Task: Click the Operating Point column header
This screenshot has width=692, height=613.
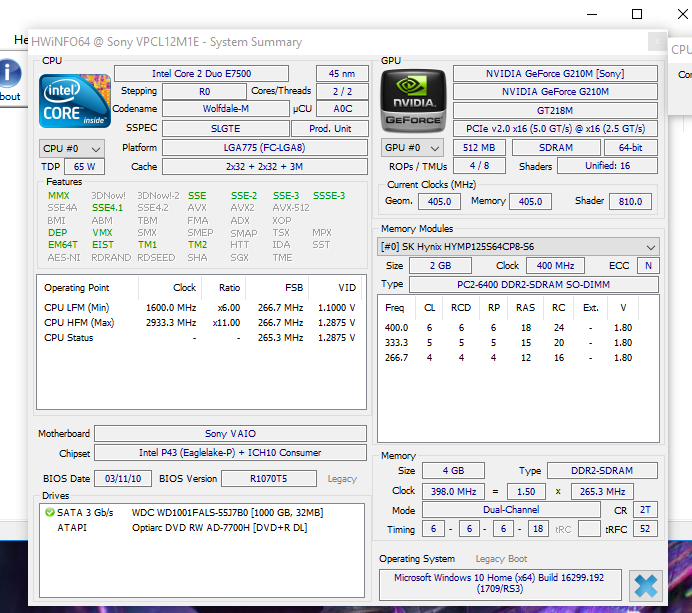Action: pos(87,288)
